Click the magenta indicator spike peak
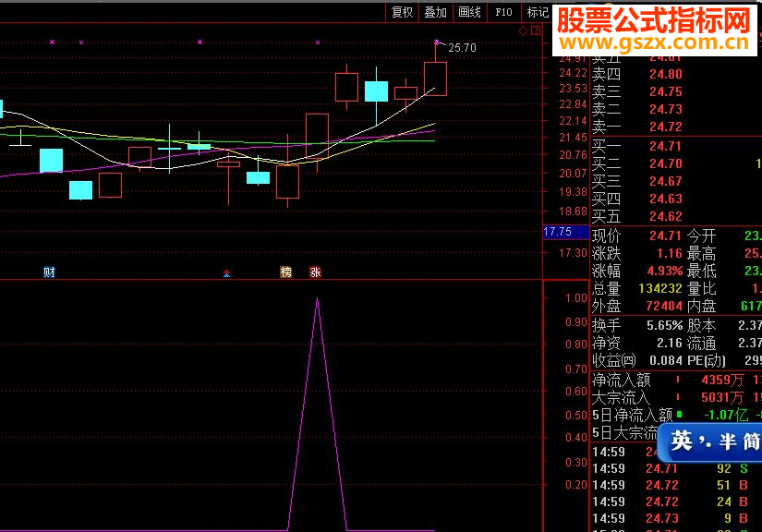The height and width of the screenshot is (532, 762). pyautogui.click(x=318, y=299)
